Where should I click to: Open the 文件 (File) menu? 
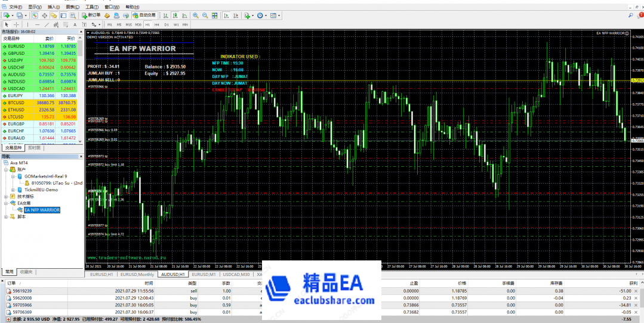pyautogui.click(x=15, y=7)
